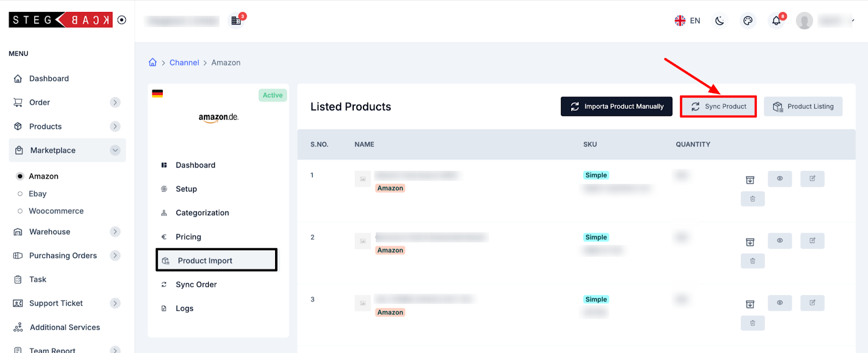This screenshot has height=353, width=868.
Task: Open channel Dashboard section
Action: pos(195,165)
